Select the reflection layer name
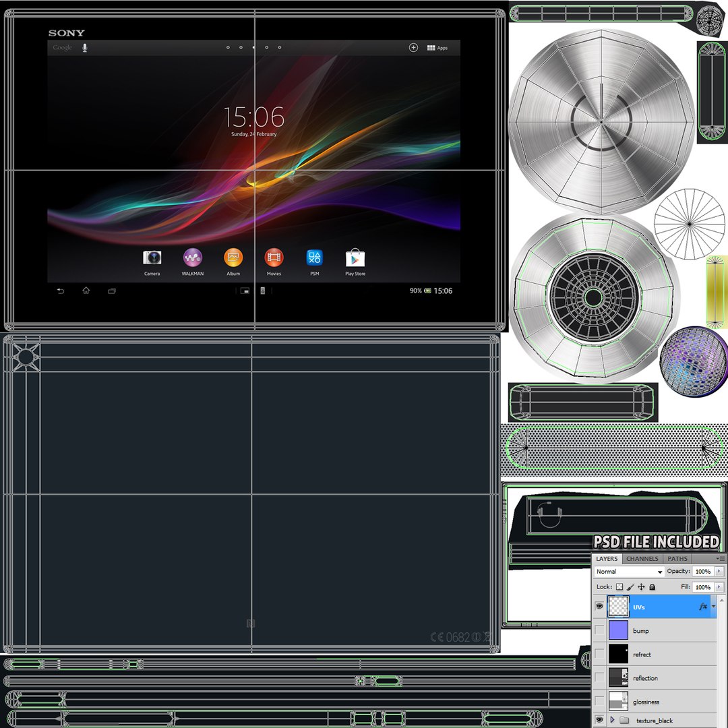The image size is (728, 728). pos(645,678)
